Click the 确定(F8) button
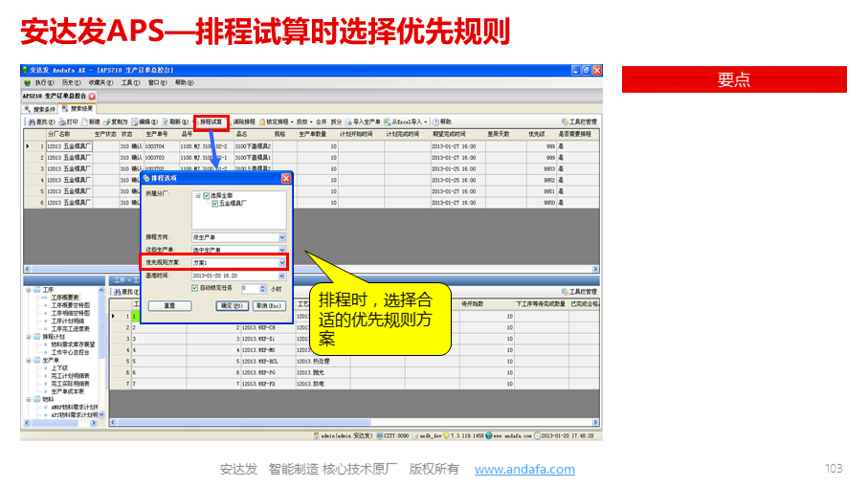 [232, 305]
